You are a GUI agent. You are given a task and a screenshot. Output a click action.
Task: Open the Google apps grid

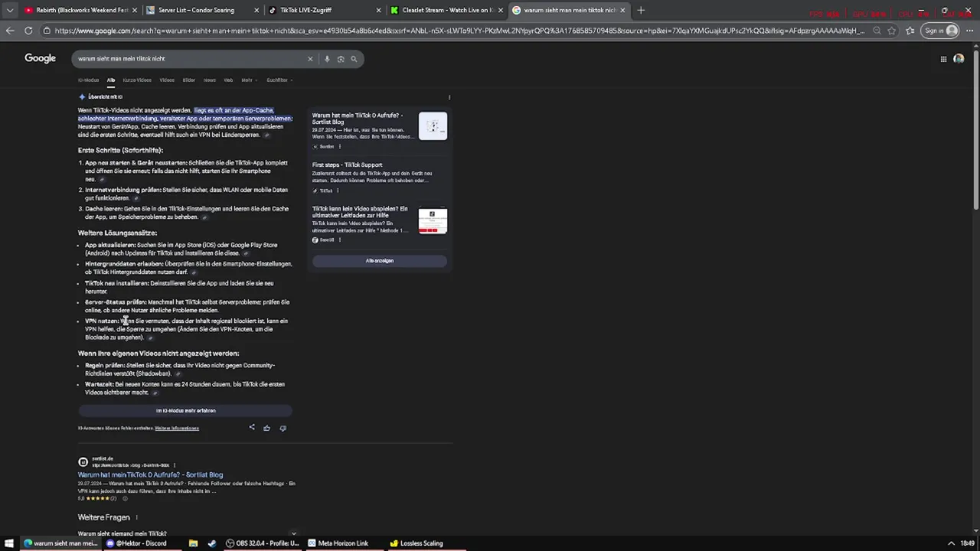click(943, 59)
